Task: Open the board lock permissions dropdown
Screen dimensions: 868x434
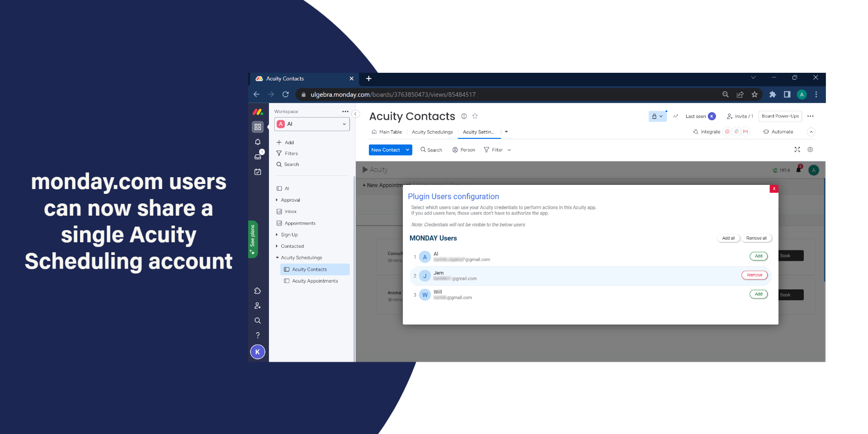Action: tap(657, 116)
